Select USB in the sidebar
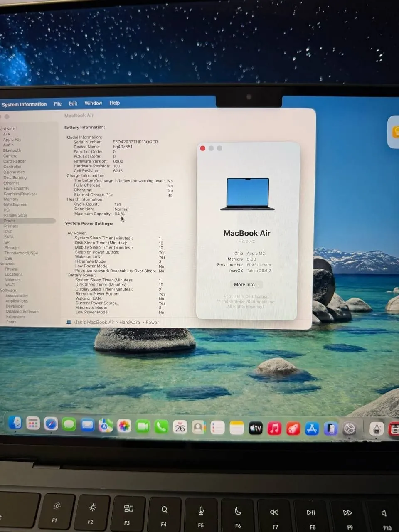399x532 pixels. click(8, 259)
